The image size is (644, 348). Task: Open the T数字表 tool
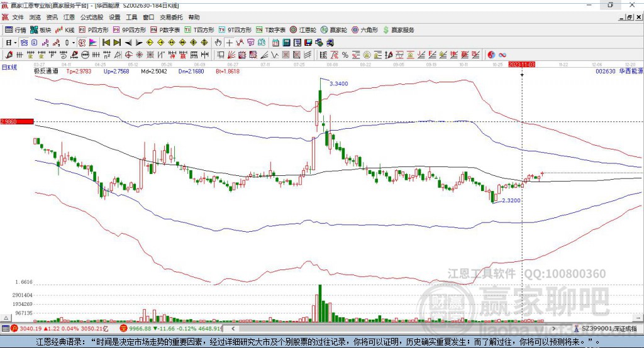coord(270,30)
